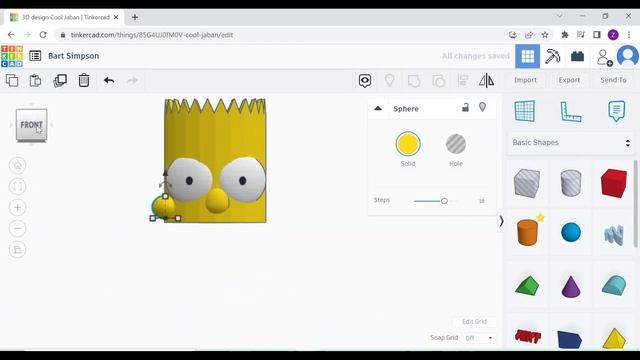Open the Blocks pickaxe mode

(x=552, y=56)
